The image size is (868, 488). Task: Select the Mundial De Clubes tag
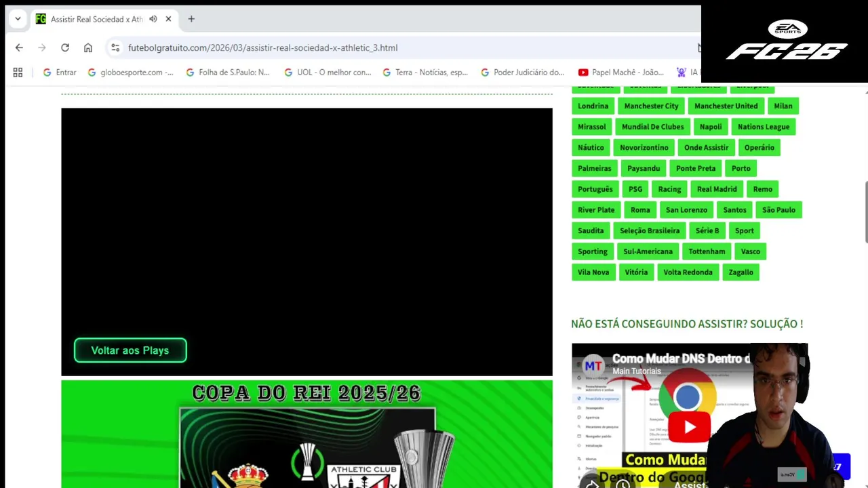652,127
